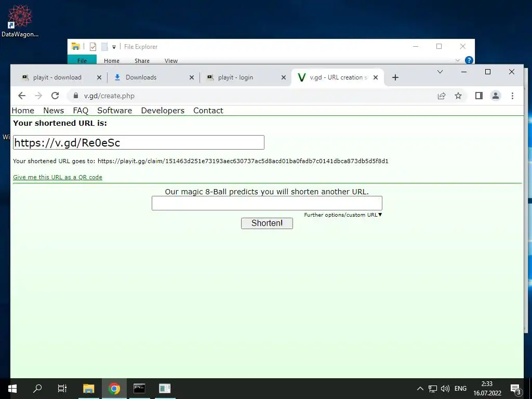The image size is (532, 399).
Task: Click the lock icon in the address bar
Action: click(x=76, y=96)
